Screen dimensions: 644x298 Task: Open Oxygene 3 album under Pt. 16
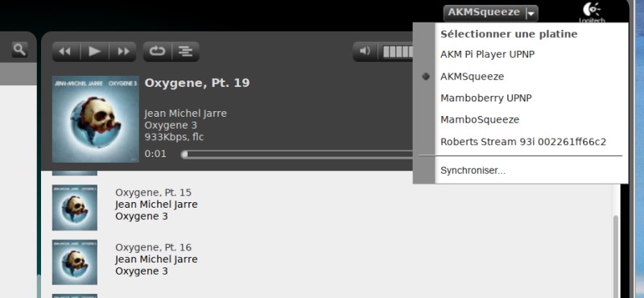[x=142, y=271]
